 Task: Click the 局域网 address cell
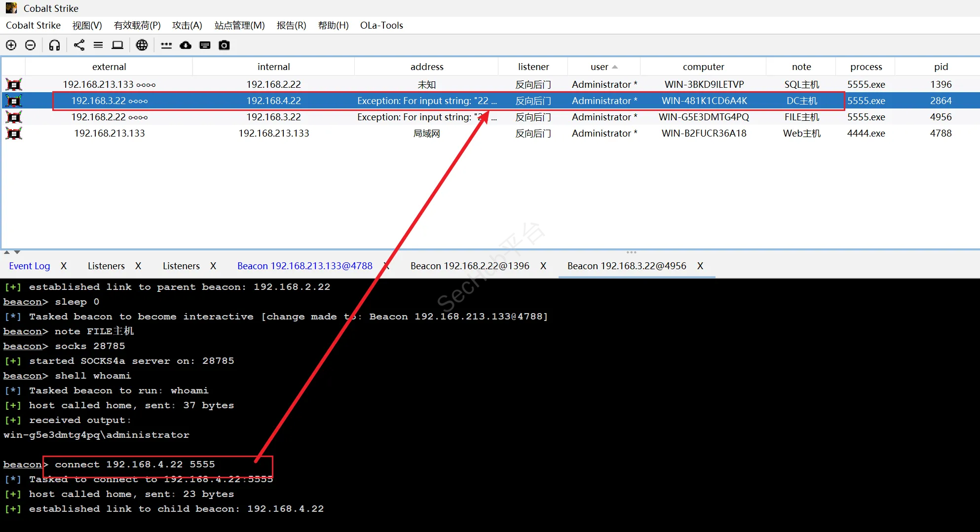click(x=427, y=133)
